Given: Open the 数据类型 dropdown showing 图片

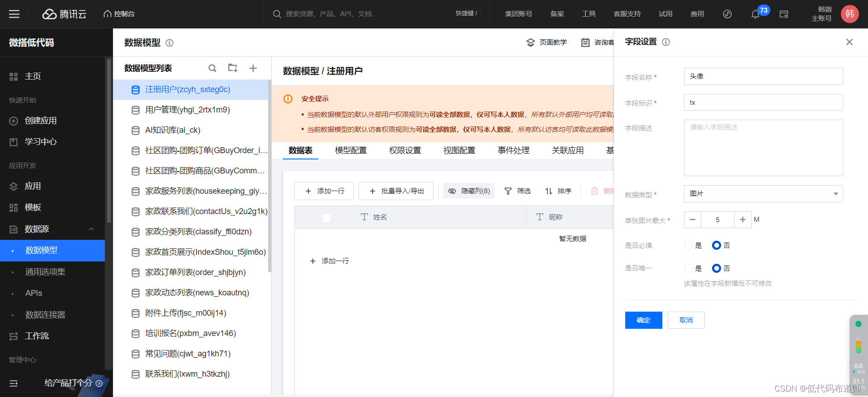Looking at the screenshot, I should click(763, 194).
